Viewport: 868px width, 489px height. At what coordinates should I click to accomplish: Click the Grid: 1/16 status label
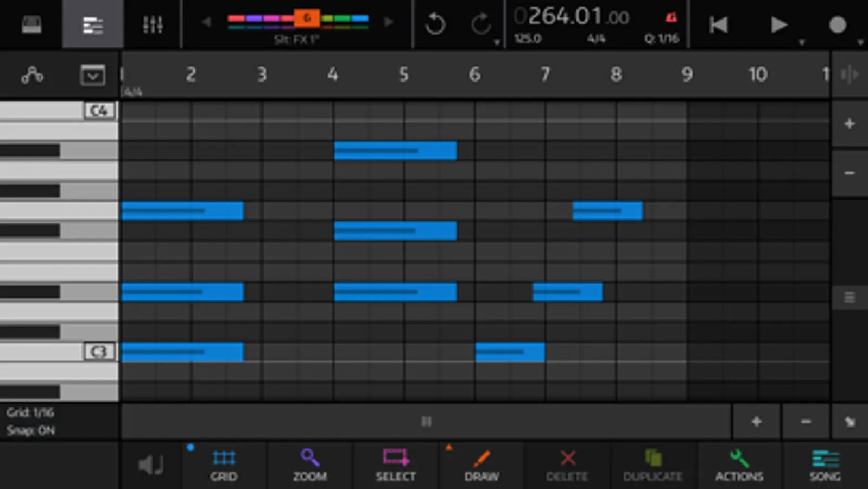[30, 412]
